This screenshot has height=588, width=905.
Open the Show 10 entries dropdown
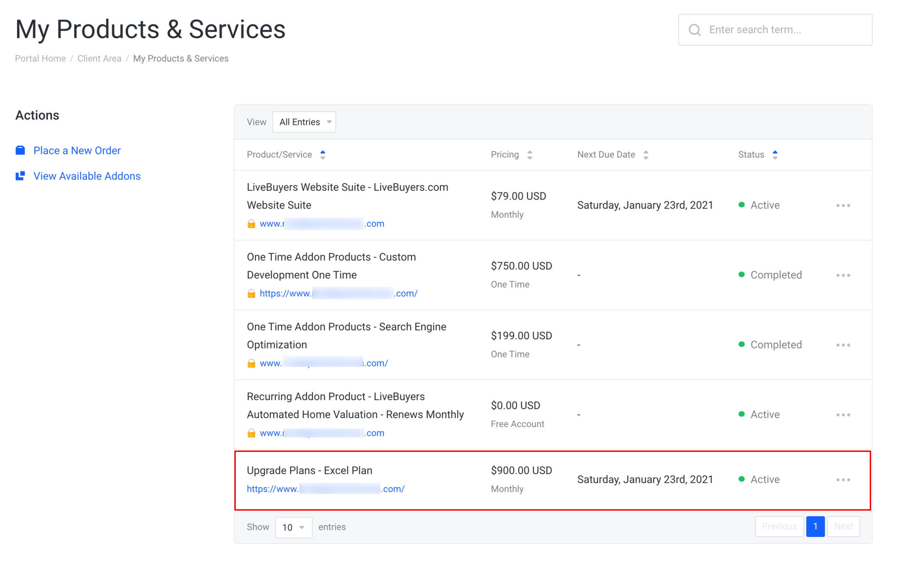click(293, 527)
